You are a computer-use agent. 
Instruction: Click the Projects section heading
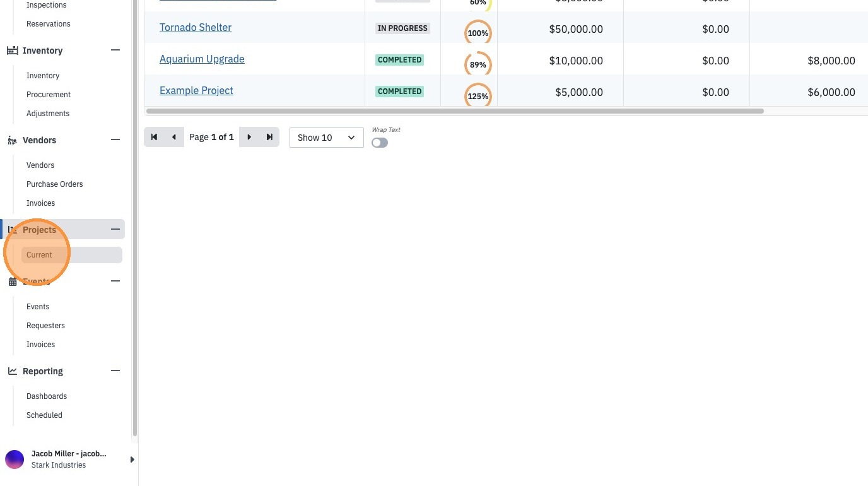[x=39, y=230]
